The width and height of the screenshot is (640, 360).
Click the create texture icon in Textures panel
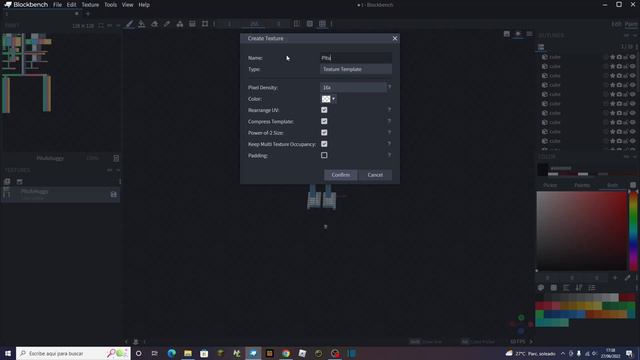point(20,182)
